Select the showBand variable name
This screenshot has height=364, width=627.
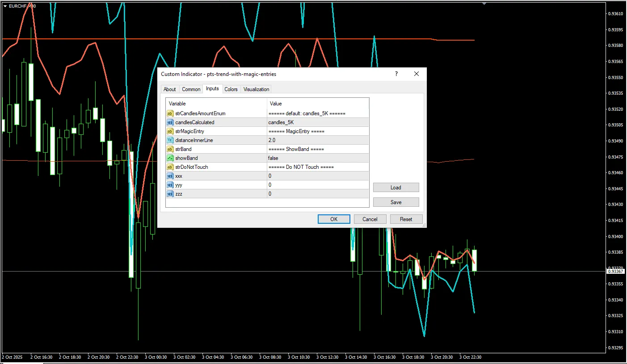(x=186, y=158)
